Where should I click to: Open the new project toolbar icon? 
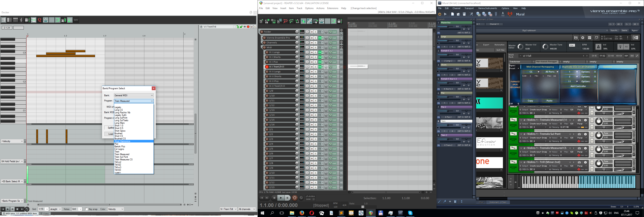[x=261, y=21]
